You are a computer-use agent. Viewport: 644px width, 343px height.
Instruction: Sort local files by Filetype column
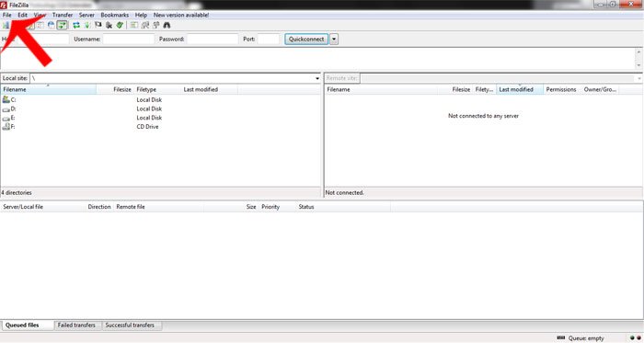click(x=157, y=89)
